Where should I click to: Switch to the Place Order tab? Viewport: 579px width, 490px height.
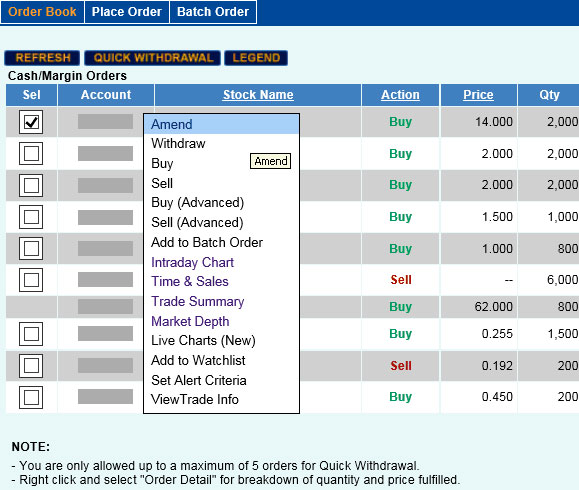(127, 12)
